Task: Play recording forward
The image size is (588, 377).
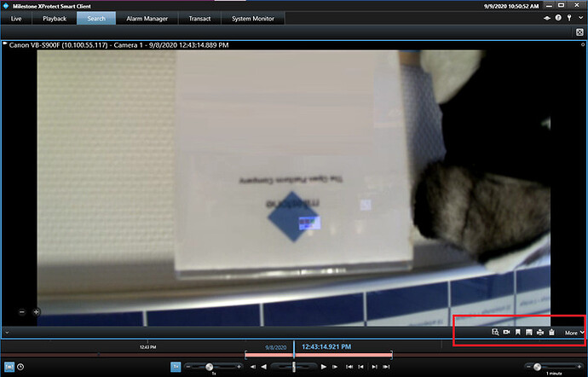Action: pos(324,367)
